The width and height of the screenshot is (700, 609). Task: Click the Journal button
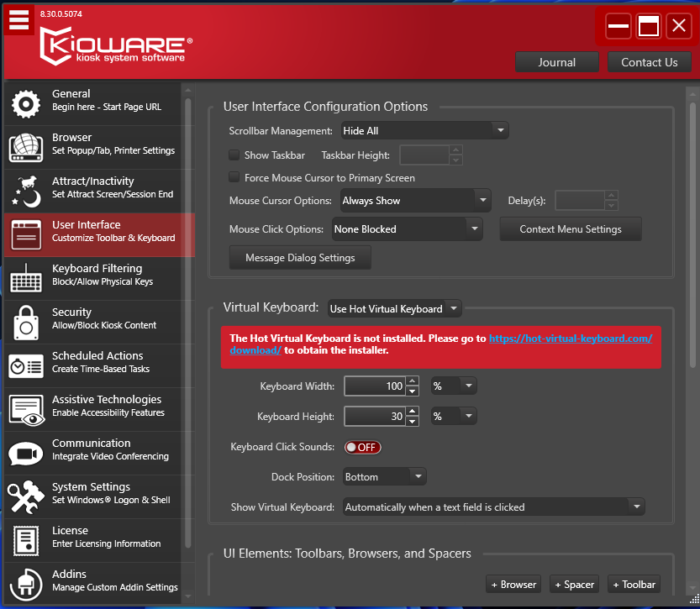point(556,62)
